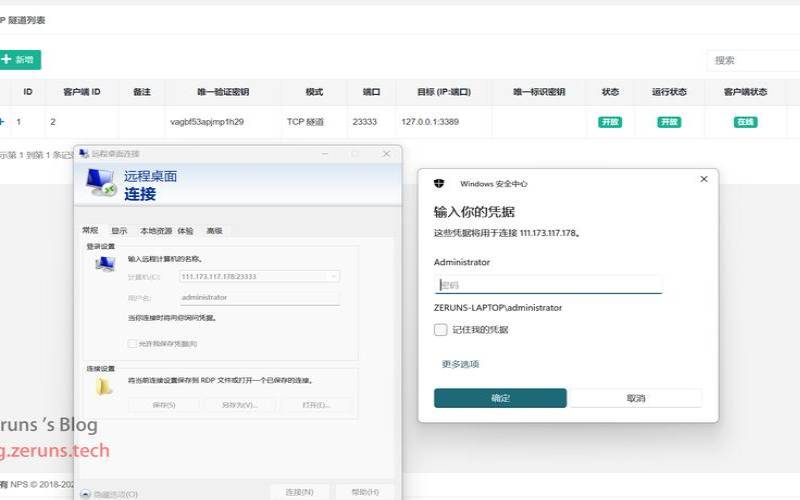This screenshot has width=800, height=500.
Task: Click the Remote Desktop banner computer icon
Action: pos(101,183)
